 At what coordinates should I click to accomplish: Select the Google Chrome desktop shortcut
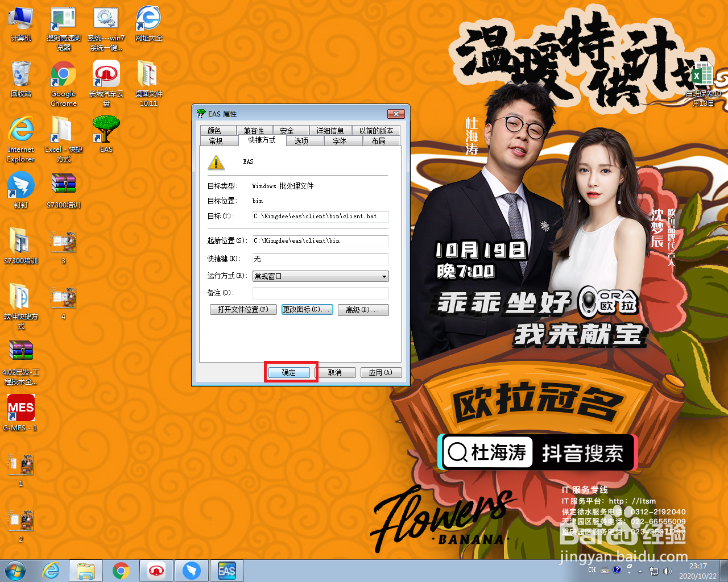pos(63,84)
